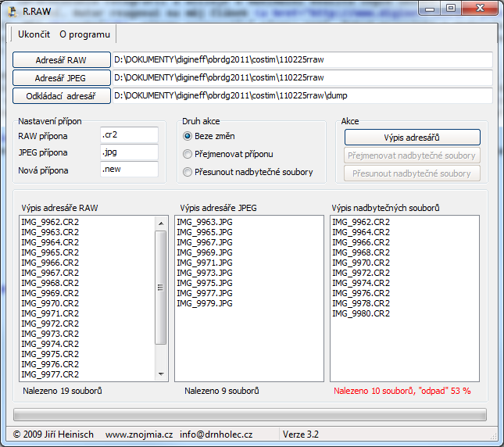Image resolution: width=504 pixels, height=447 pixels.
Task: Select IMG_9963.JPG in the JPEG listing
Action: [205, 222]
